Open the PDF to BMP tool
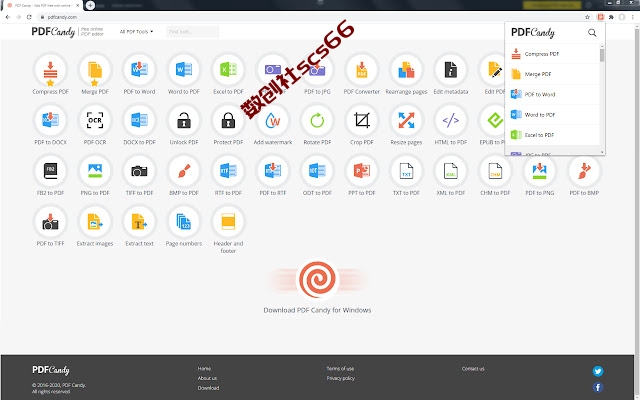The height and width of the screenshot is (400, 640). point(584,176)
